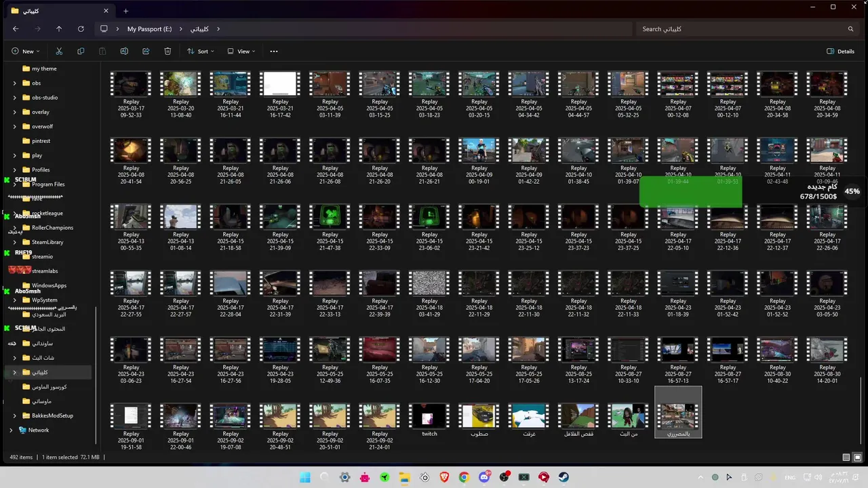Expand the BakkesModSetup folder tree node
Viewport: 868px width, 488px height.
(x=14, y=415)
